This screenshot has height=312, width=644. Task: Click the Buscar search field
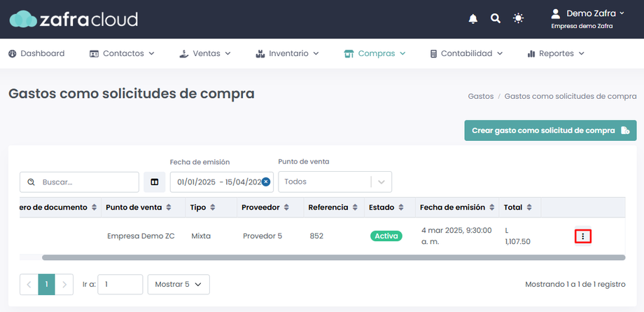tap(79, 182)
